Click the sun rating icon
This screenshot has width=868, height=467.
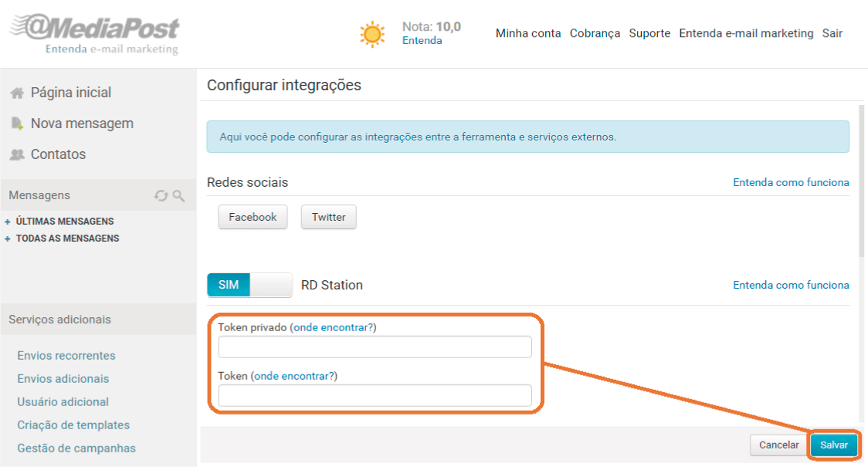[x=372, y=34]
